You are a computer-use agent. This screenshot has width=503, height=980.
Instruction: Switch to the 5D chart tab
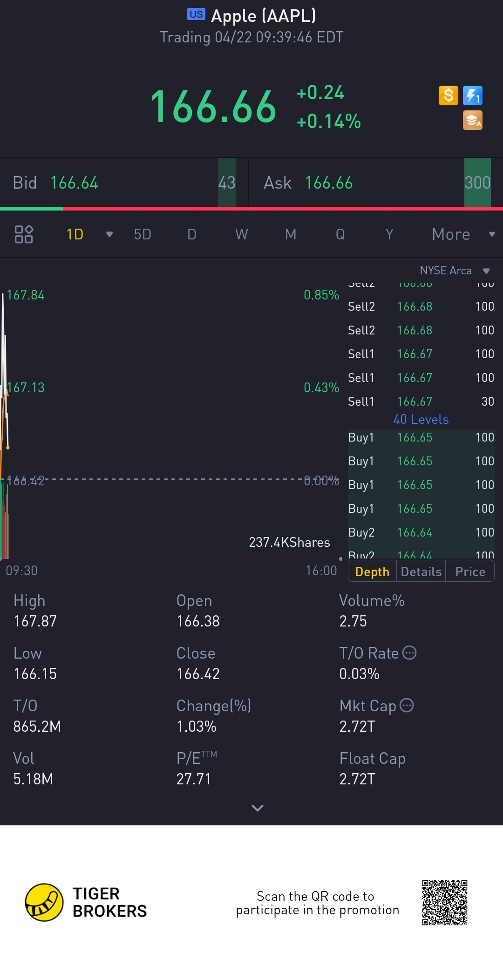[x=143, y=234]
